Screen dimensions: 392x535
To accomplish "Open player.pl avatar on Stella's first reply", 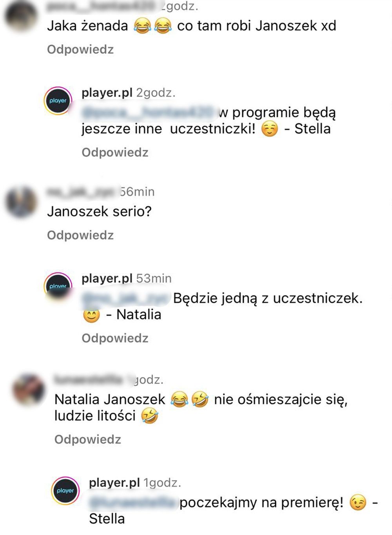I will pos(58,101).
